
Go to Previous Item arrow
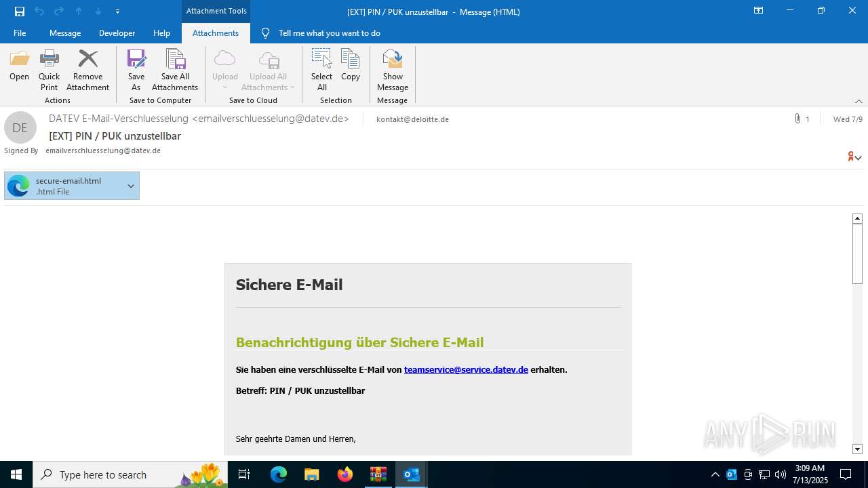point(79,11)
